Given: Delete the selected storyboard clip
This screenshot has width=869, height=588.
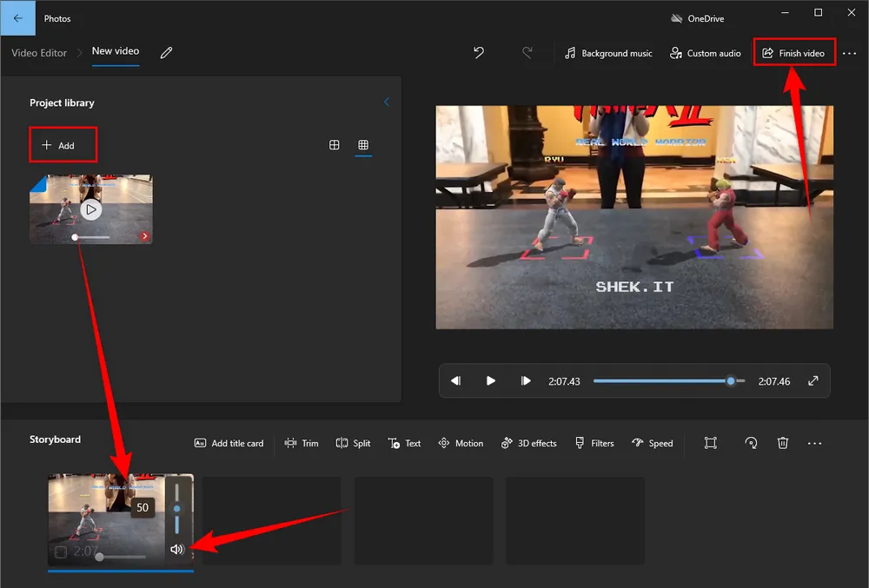Looking at the screenshot, I should pyautogui.click(x=783, y=443).
